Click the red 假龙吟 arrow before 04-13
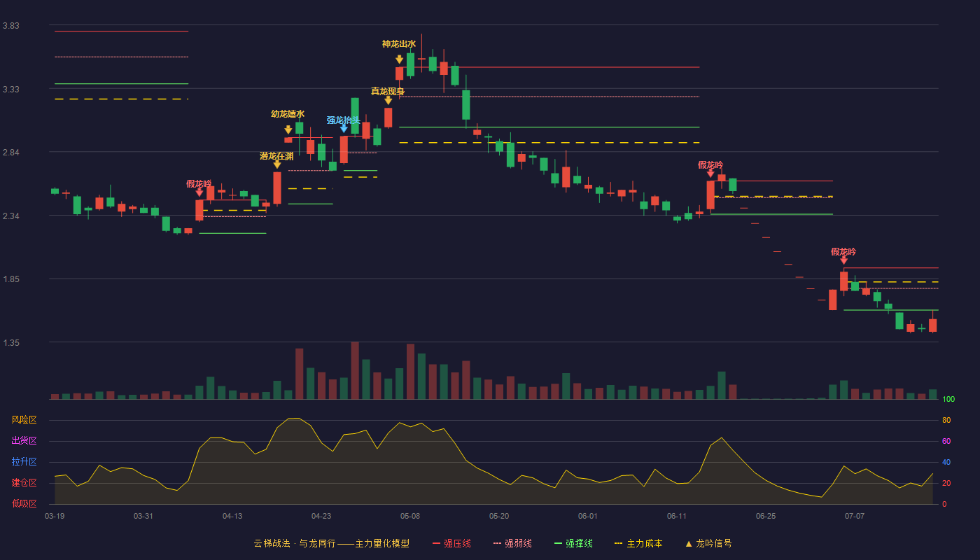 click(199, 192)
